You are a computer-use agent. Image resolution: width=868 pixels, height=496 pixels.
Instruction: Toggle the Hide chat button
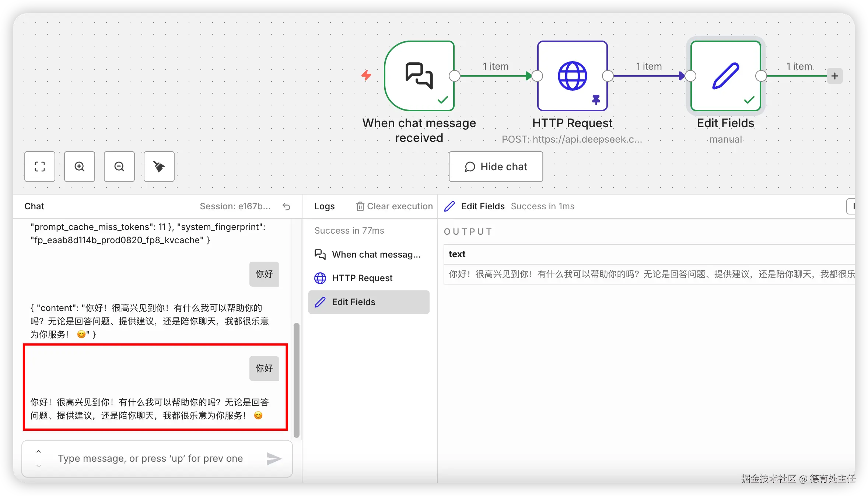tap(496, 167)
